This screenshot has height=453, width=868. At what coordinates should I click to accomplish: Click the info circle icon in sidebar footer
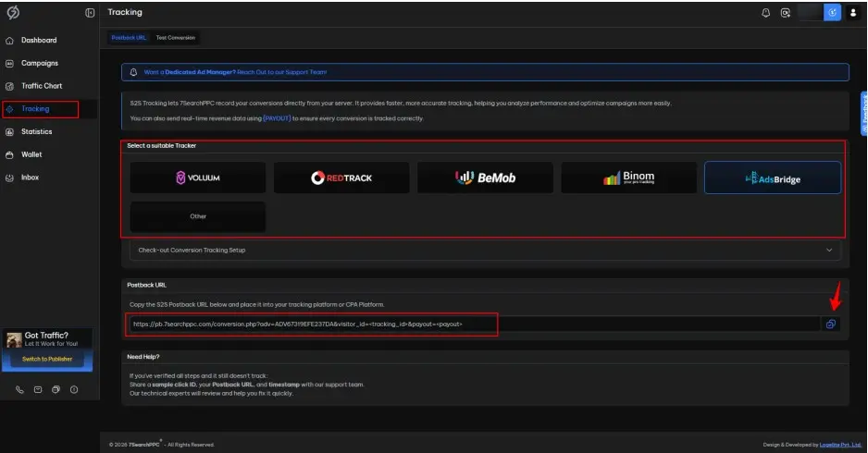74,389
